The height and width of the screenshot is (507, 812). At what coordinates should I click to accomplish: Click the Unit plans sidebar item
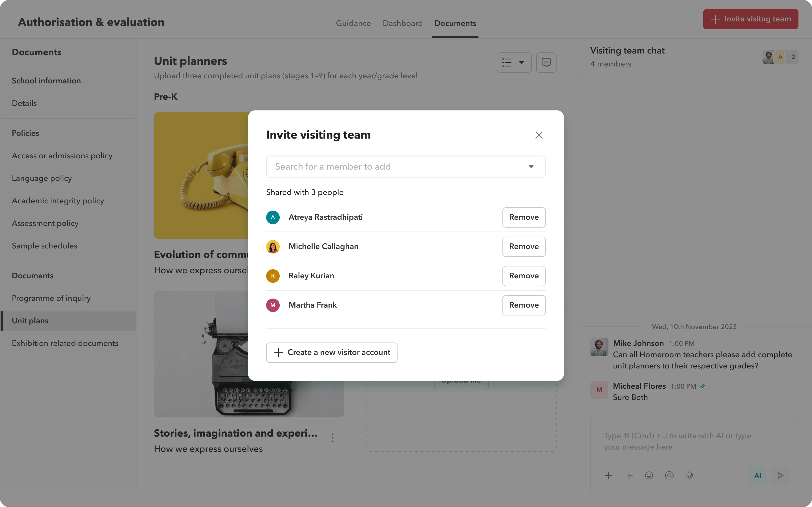(x=30, y=321)
